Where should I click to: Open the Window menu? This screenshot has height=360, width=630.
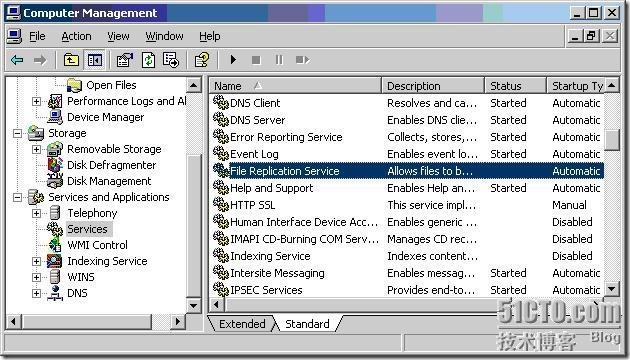tap(164, 36)
